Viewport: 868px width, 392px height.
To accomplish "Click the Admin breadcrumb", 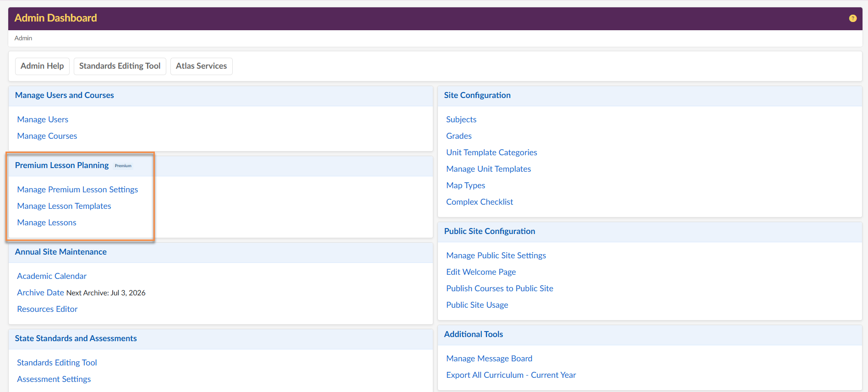I will point(23,38).
